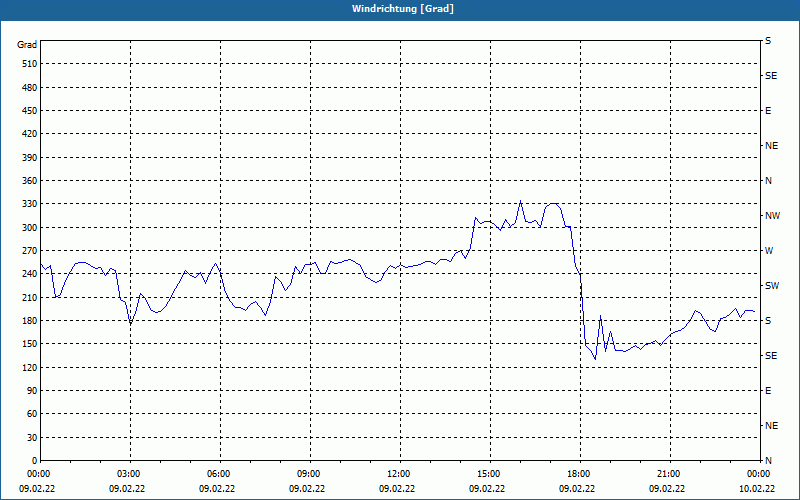This screenshot has height=500, width=800.
Task: Click the date label 10.02.22
Action: [757, 489]
